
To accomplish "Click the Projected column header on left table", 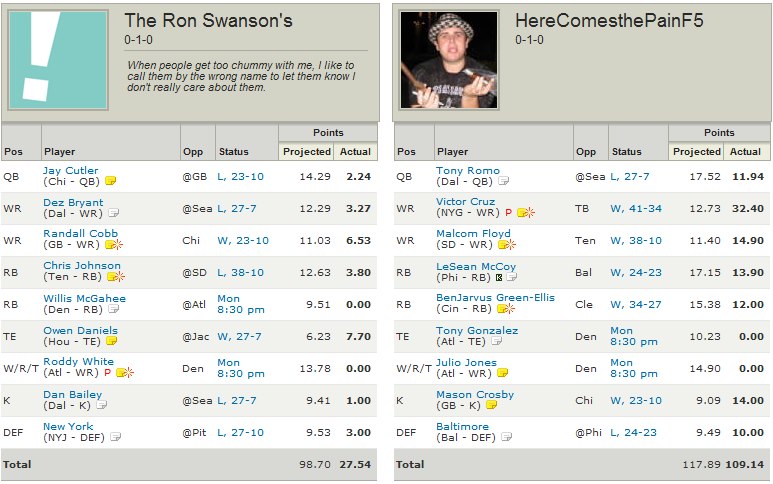I will [x=306, y=152].
